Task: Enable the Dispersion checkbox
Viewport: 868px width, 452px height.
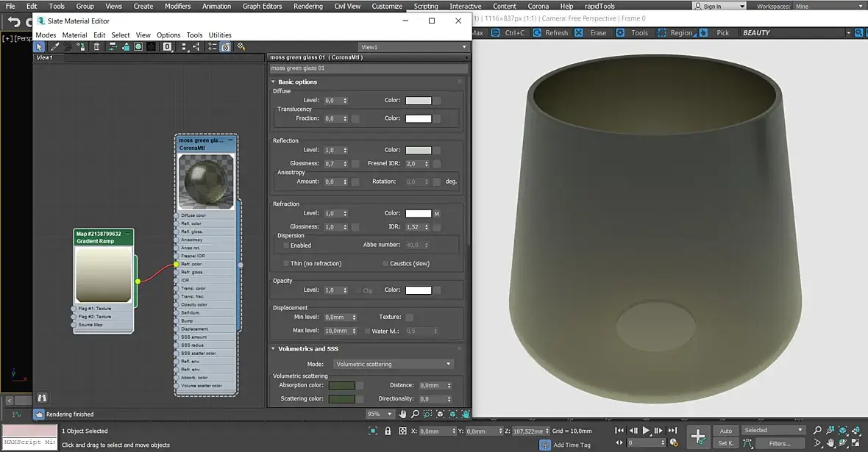Action: click(x=286, y=245)
